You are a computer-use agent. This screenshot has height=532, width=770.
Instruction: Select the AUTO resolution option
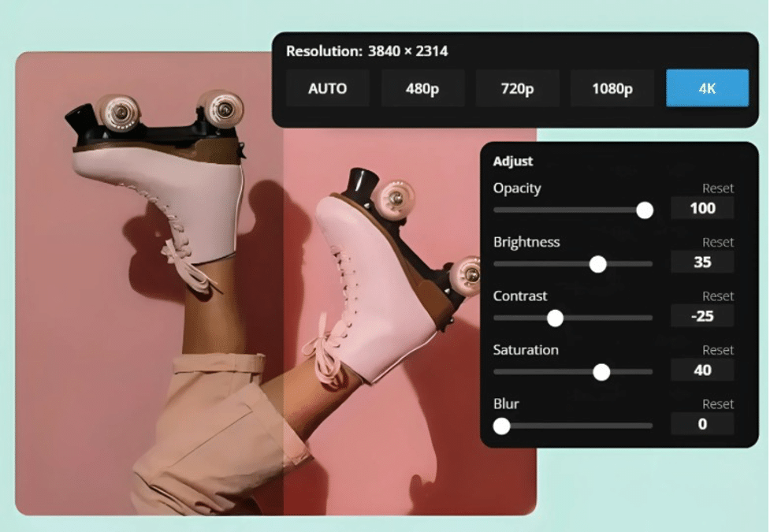[x=328, y=88]
